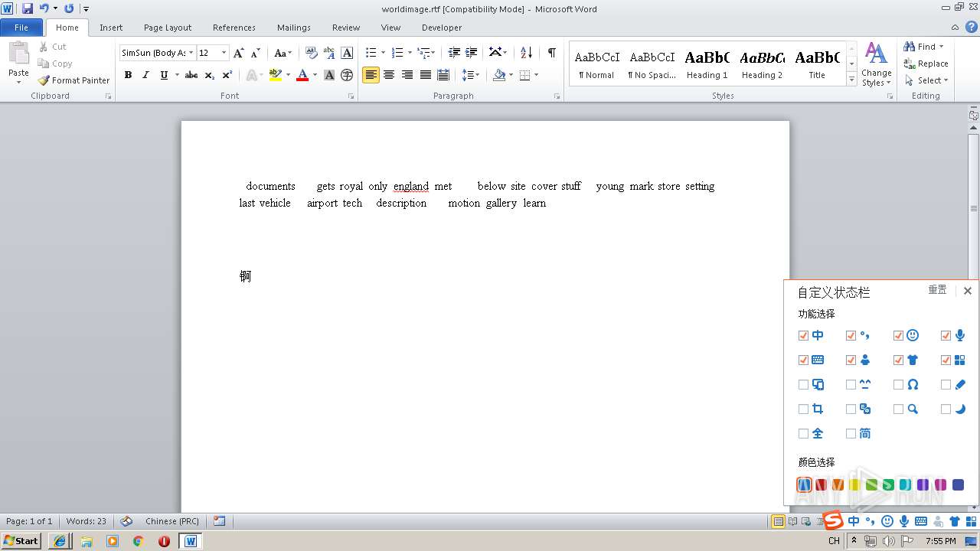Uncheck the microphone voice input option
Viewport: 980px width, 551px height.
946,335
